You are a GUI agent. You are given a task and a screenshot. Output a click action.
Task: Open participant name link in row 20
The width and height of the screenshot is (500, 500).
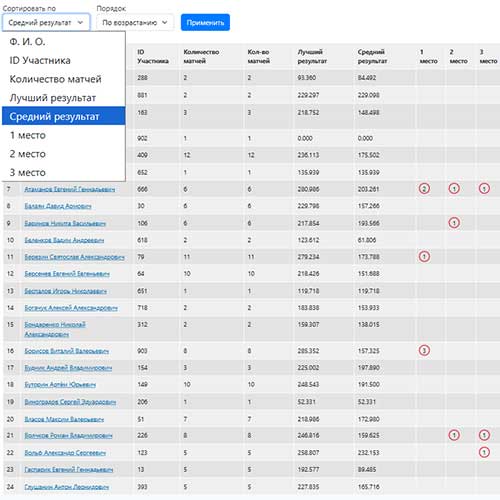[x=64, y=419]
